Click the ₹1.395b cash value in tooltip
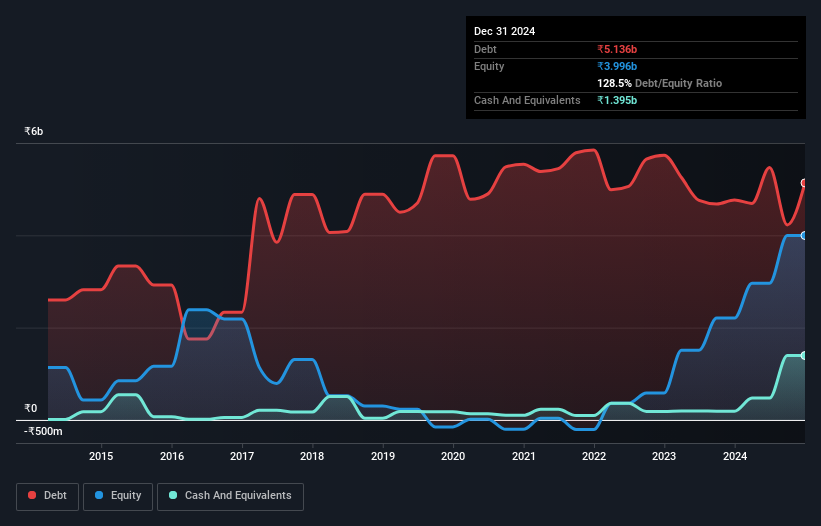 tap(617, 100)
